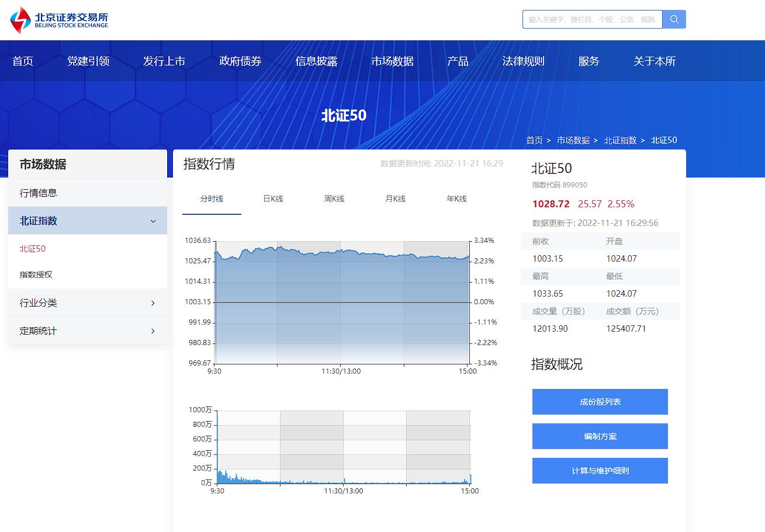Open 计算与维护细则 document button
Viewport: 765px width, 532px height.
(x=600, y=471)
